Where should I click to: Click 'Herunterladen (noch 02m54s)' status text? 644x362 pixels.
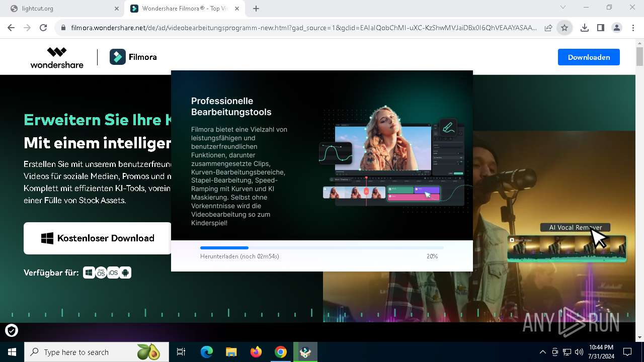point(239,256)
